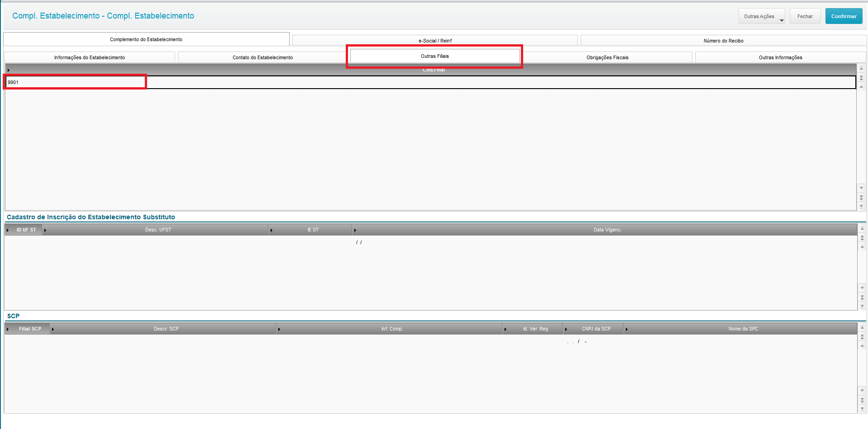Jump to first row in SCP grid scrollbar

tap(862, 327)
